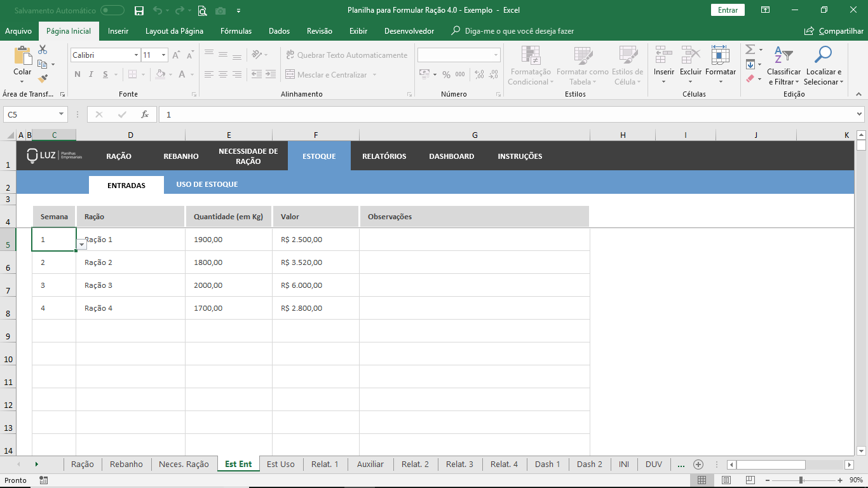868x488 pixels.
Task: Click the zoom in plus button
Action: point(840,480)
